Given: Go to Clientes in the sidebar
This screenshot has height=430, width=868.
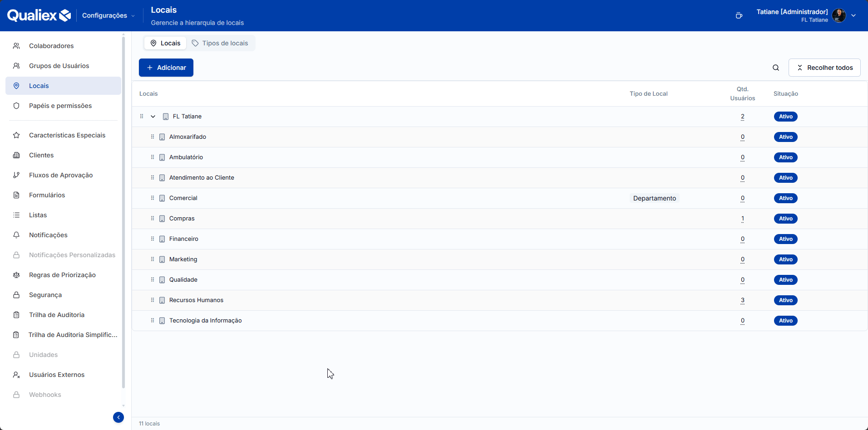Looking at the screenshot, I should click(x=63, y=155).
